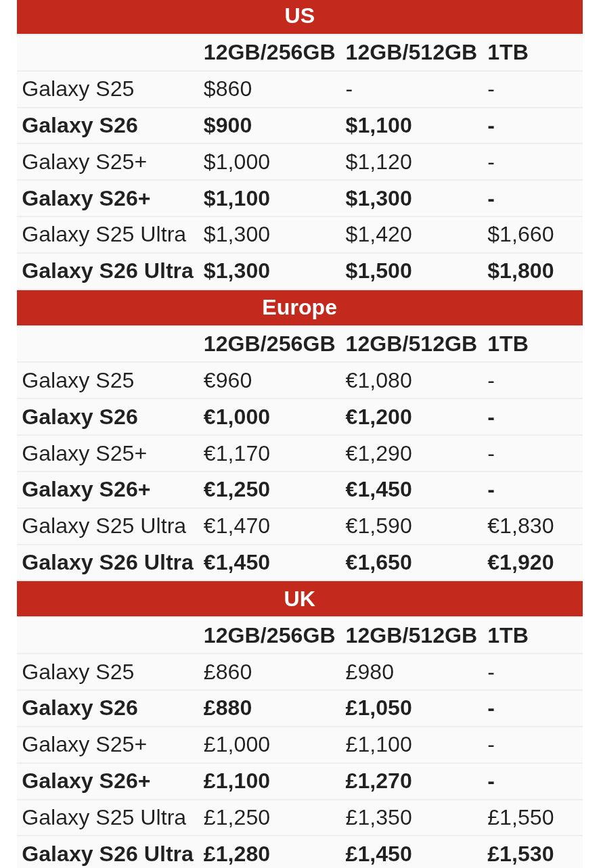Screen dimensions: 601x868
Task: Select the €1,920 S26 Ultra 1TB price
Action: (x=520, y=562)
